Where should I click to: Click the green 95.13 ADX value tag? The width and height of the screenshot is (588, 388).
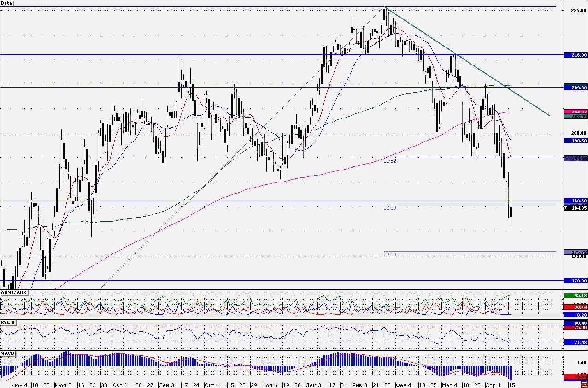click(x=576, y=296)
